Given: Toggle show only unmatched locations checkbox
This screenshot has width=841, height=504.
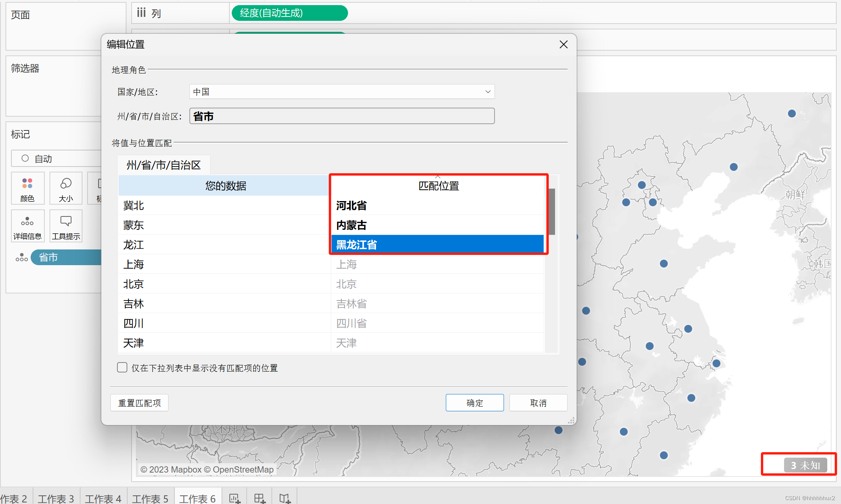Looking at the screenshot, I should pyautogui.click(x=122, y=367).
